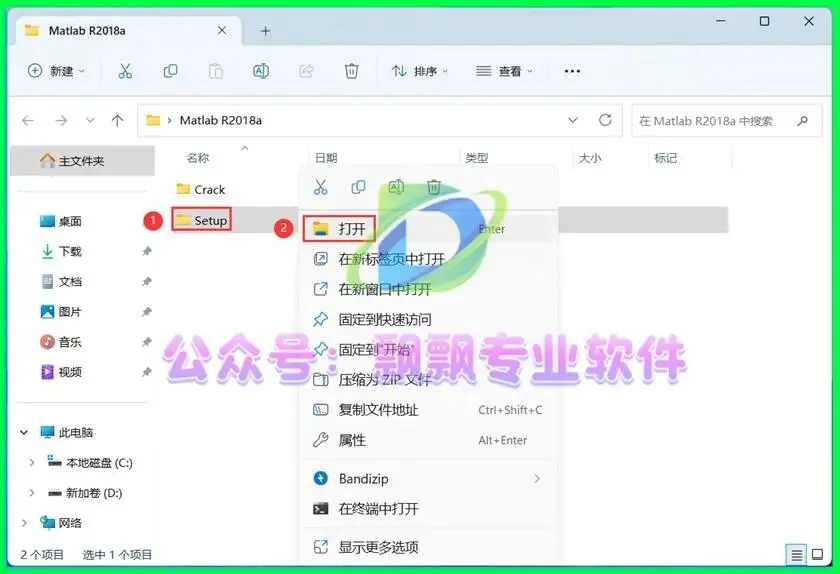840x574 pixels.
Task: Click the Paste icon in the toolbar
Action: [x=215, y=71]
